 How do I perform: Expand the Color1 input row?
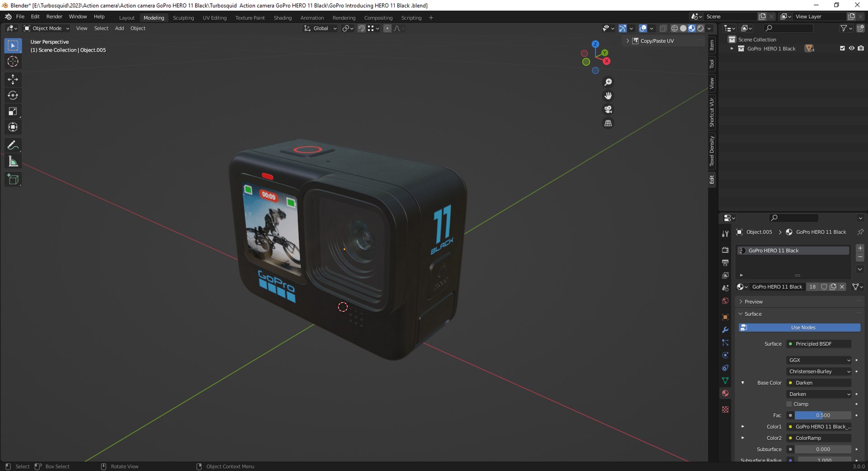pos(743,427)
